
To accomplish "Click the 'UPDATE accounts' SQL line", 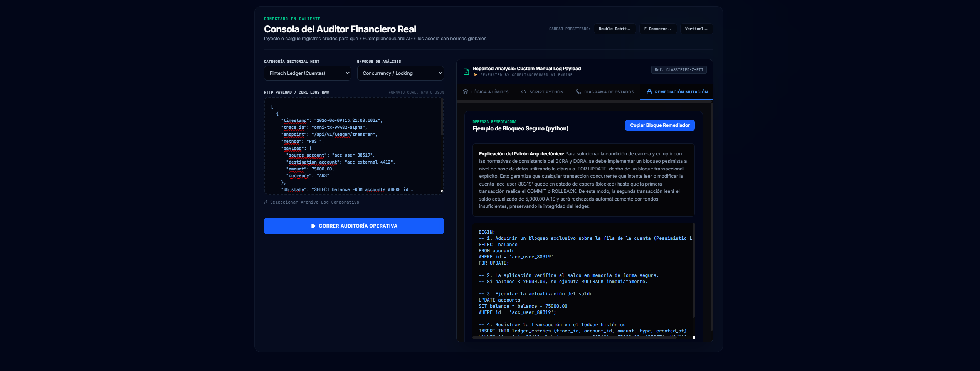I will click(499, 300).
